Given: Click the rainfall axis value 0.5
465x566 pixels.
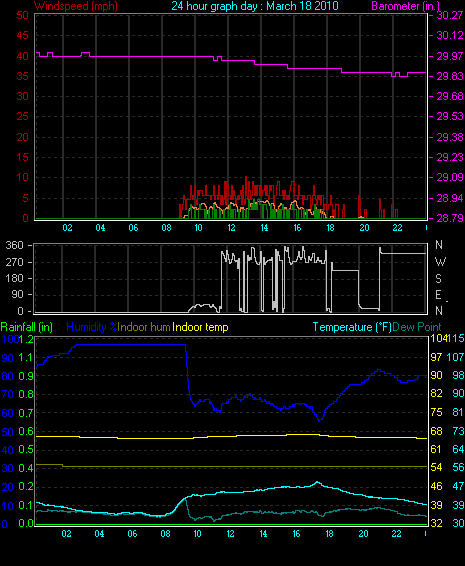Looking at the screenshot, I should [26, 449].
